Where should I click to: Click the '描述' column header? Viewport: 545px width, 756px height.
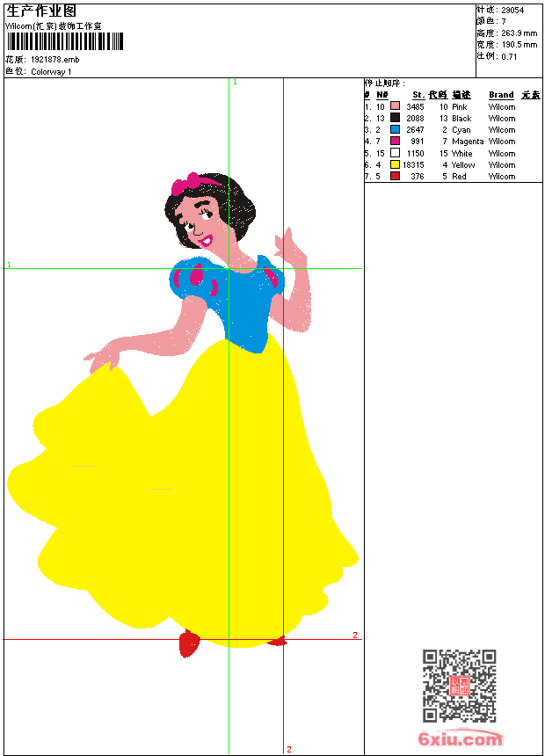461,95
